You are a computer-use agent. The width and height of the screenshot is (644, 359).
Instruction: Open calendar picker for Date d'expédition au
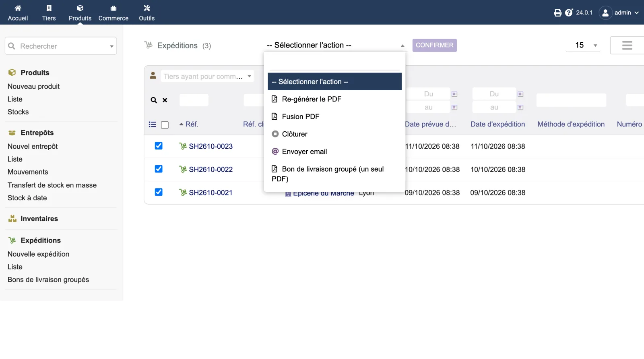pyautogui.click(x=520, y=108)
